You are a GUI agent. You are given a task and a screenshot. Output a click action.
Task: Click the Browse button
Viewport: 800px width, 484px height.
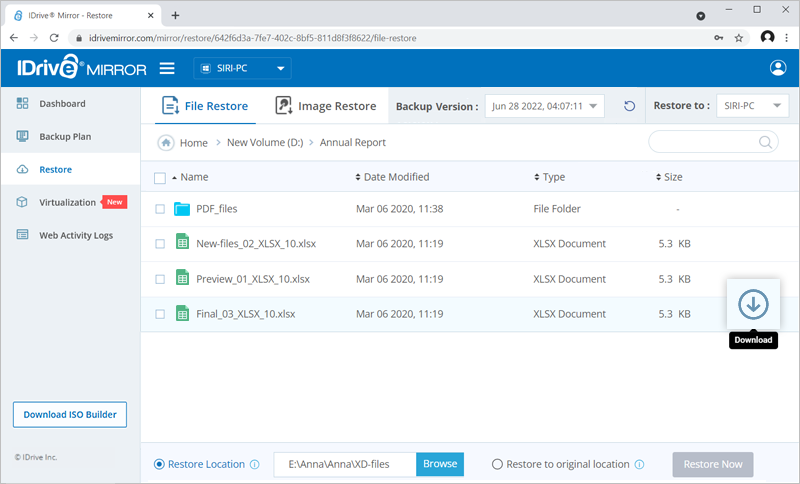click(440, 464)
